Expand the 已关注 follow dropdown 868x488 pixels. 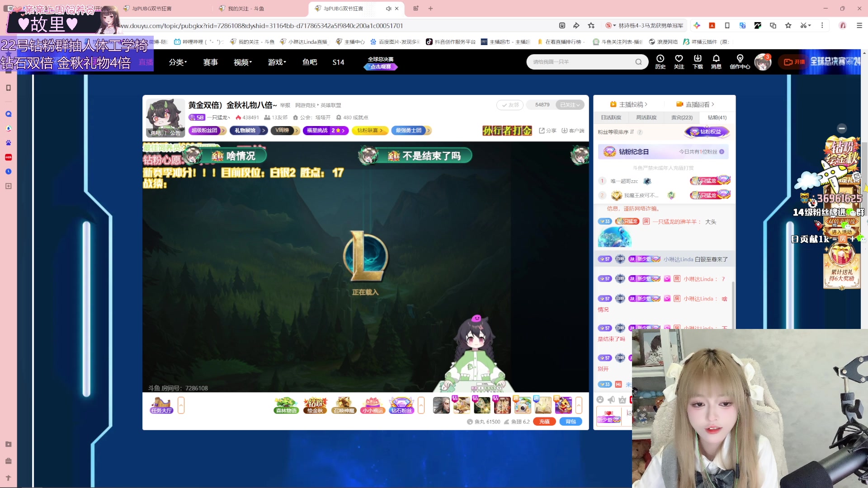pyautogui.click(x=570, y=105)
